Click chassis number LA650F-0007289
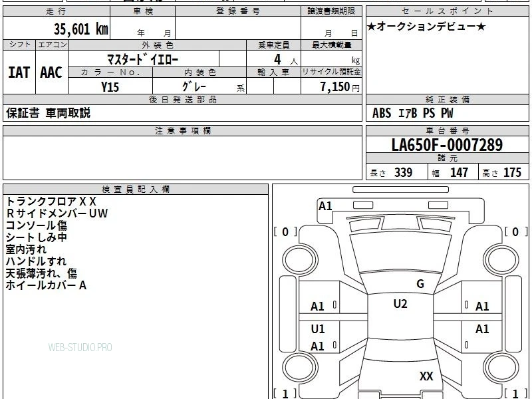The width and height of the screenshot is (532, 399). (x=447, y=145)
